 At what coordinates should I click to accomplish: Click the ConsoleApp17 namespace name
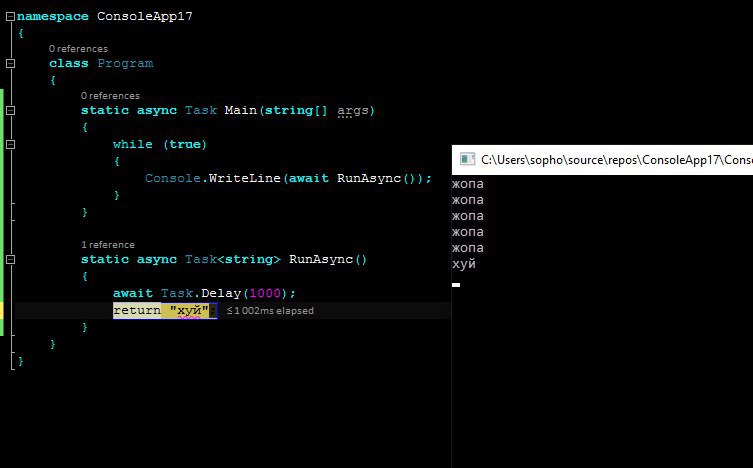click(145, 16)
